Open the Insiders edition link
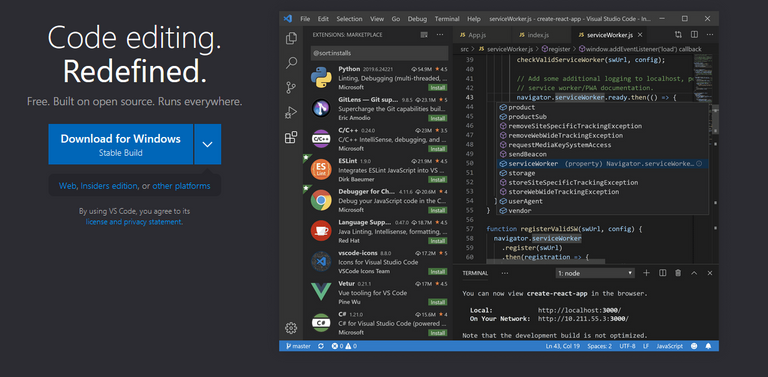 click(x=109, y=186)
